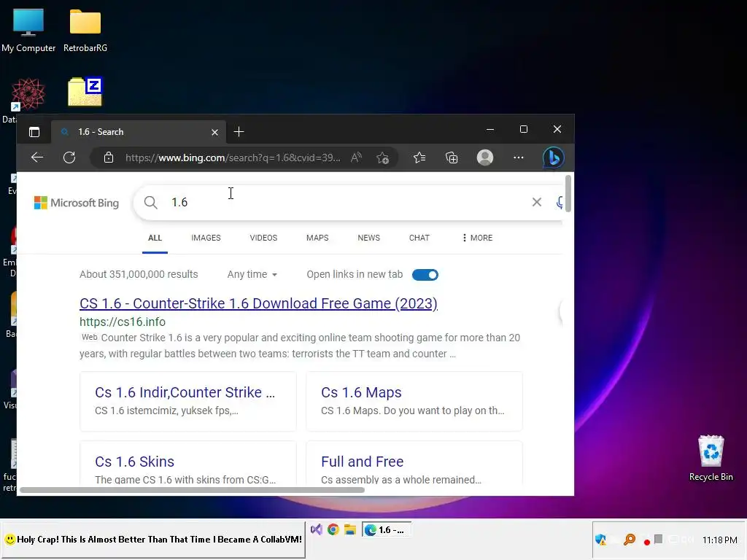Open the Cs 1.6 Maps link

pos(361,392)
